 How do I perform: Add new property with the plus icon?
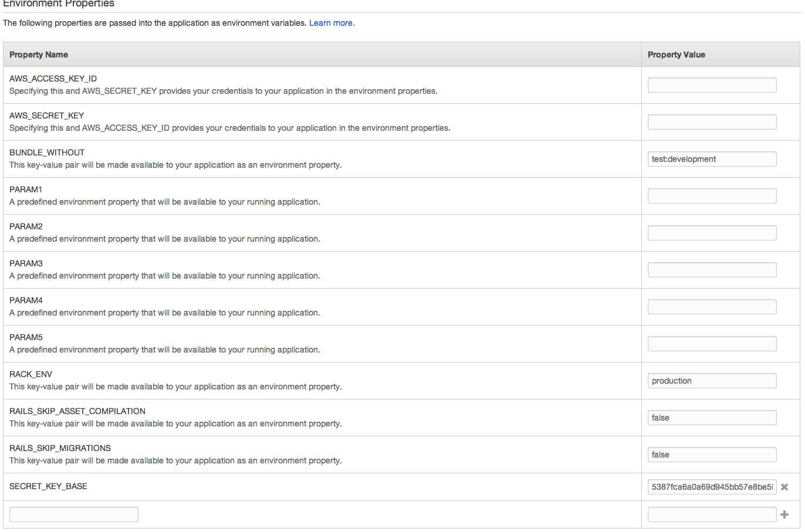pyautogui.click(x=784, y=514)
